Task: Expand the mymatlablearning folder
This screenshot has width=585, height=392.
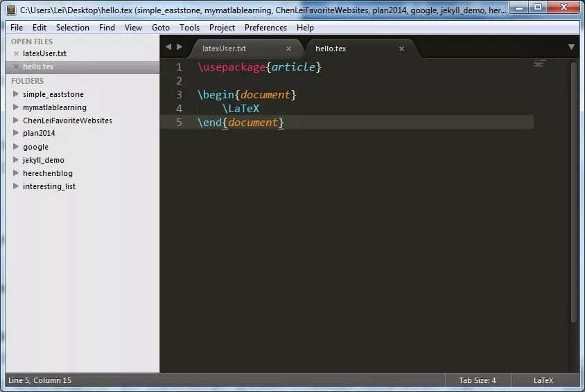Action: pos(16,107)
